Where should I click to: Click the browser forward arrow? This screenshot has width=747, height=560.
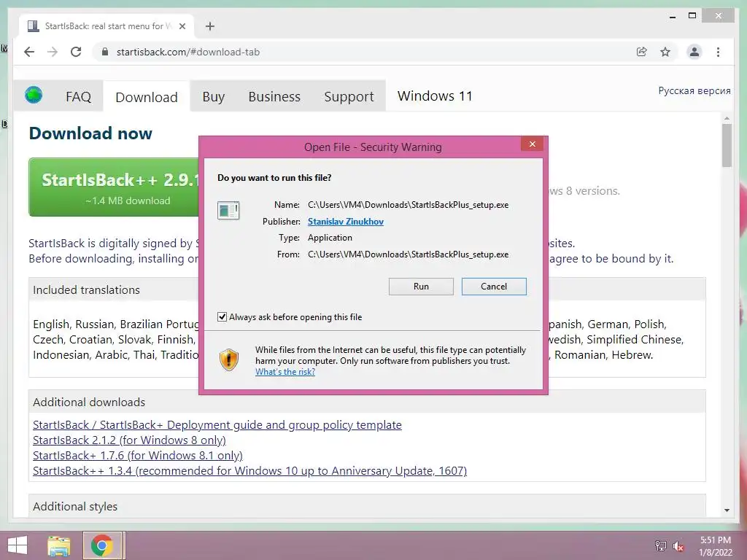(53, 52)
